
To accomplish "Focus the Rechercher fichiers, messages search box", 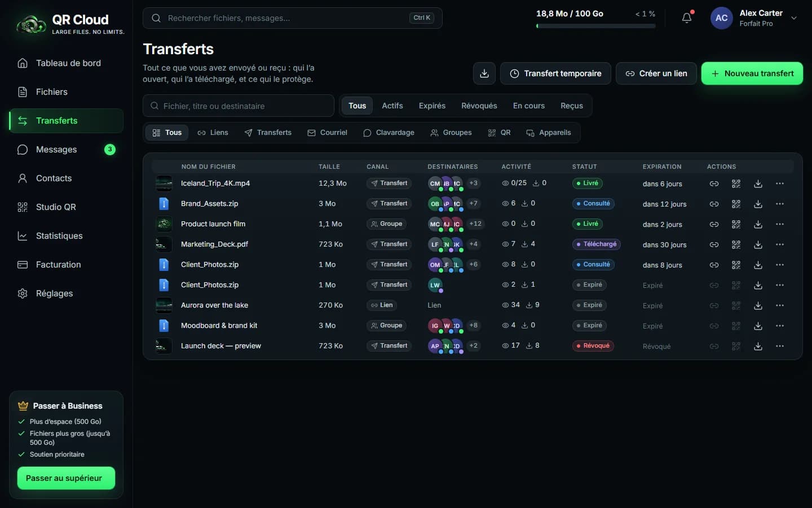I will click(x=292, y=18).
